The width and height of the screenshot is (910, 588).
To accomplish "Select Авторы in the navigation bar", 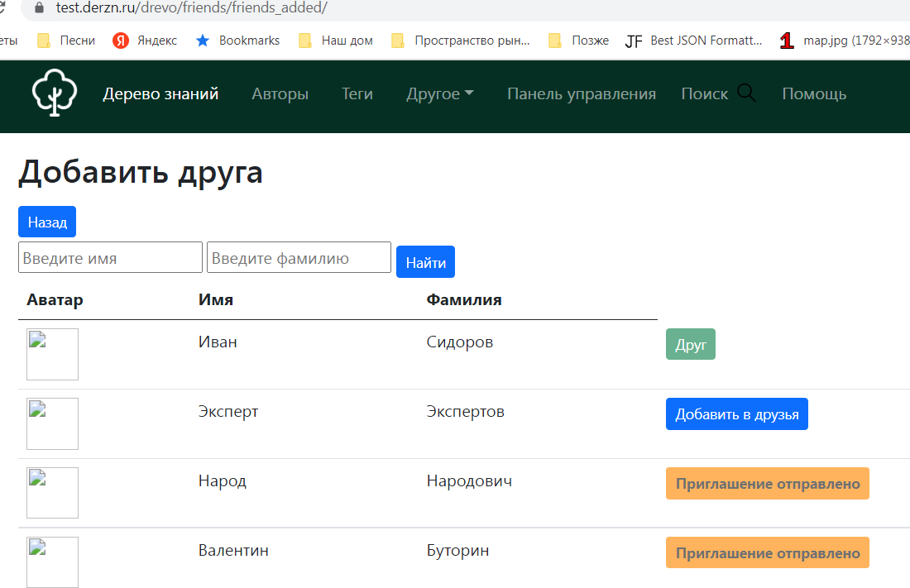I will pos(280,93).
